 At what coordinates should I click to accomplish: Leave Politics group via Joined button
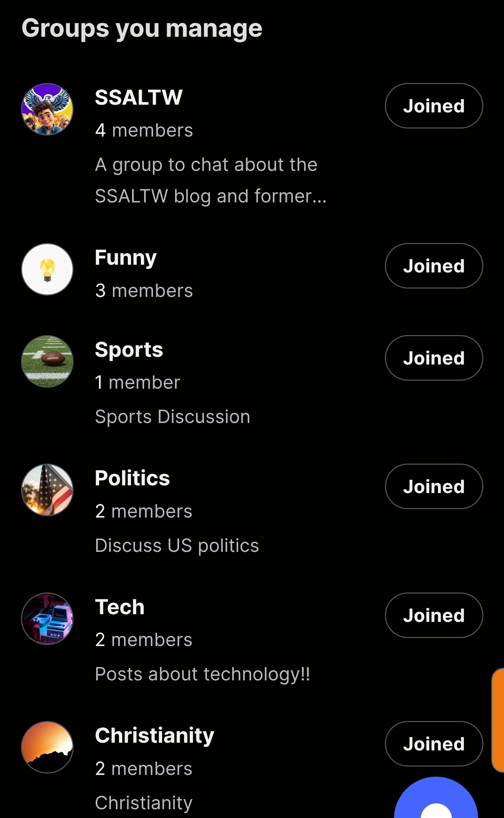(x=434, y=486)
